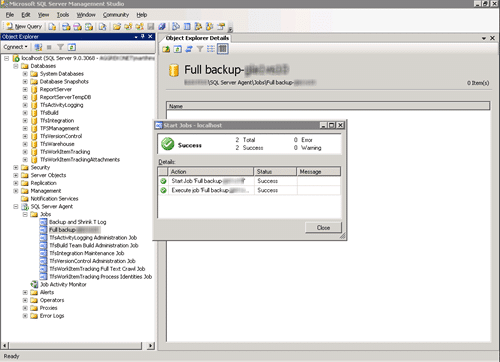The image size is (500, 362).
Task: Switch to List view in Details toolbar
Action: (x=211, y=49)
